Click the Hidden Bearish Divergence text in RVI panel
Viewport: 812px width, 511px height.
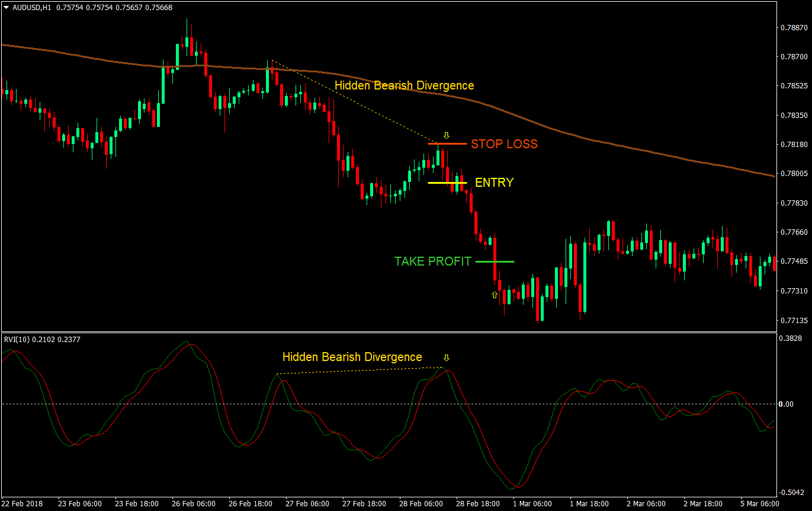352,357
